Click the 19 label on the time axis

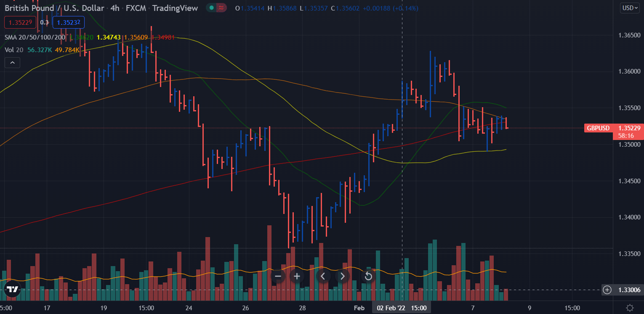point(104,308)
